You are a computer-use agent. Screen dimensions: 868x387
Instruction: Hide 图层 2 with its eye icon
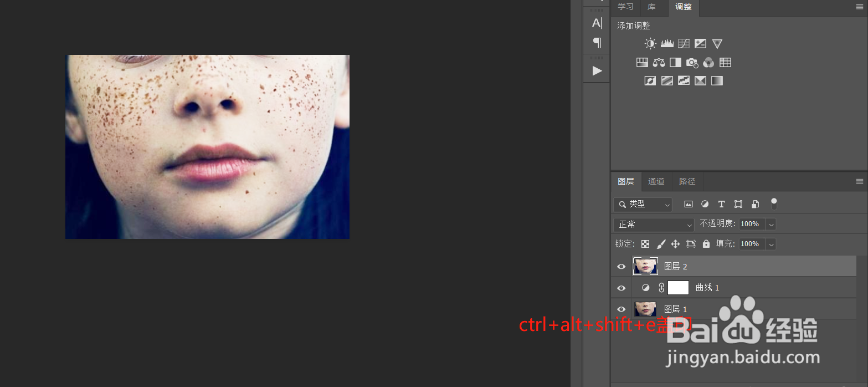coord(621,266)
